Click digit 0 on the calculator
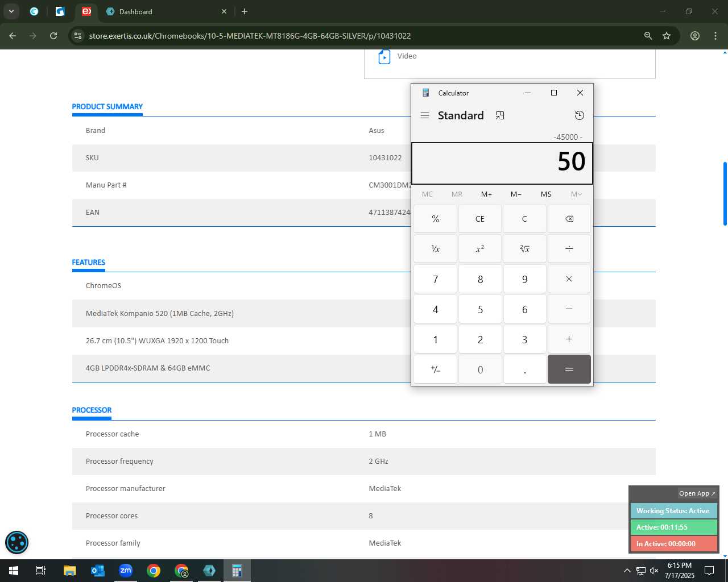 point(480,369)
